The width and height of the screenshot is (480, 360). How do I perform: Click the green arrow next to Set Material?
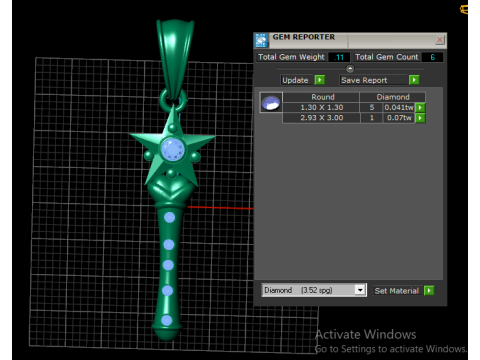429,291
